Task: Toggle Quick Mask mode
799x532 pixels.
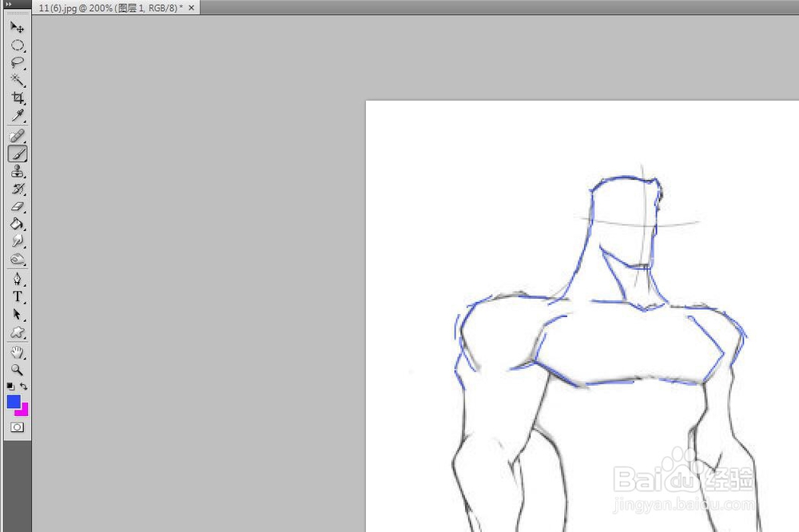Action: pos(18,427)
